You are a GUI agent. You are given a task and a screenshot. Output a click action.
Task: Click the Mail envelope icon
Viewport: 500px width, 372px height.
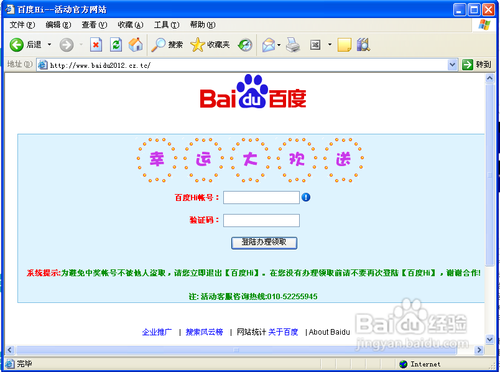coord(269,45)
